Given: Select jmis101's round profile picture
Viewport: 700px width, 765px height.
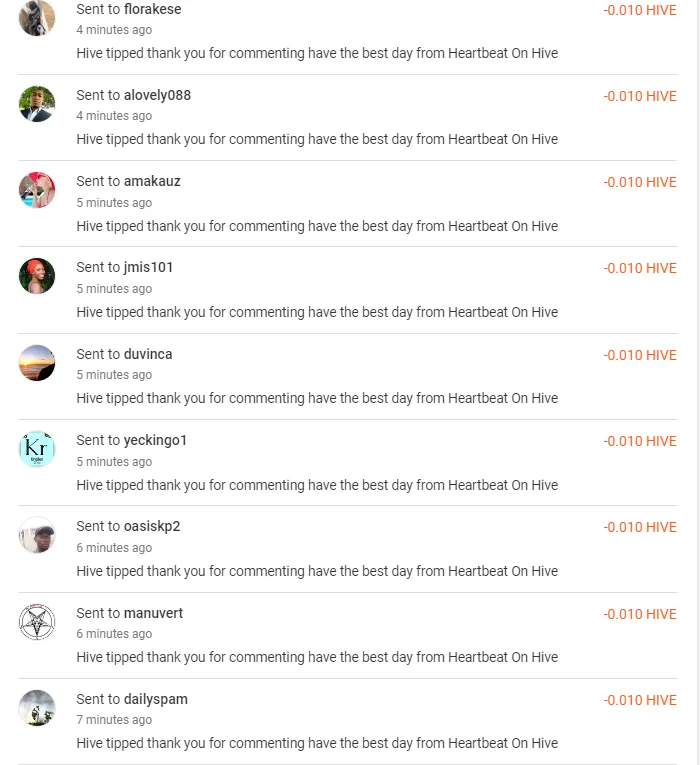Looking at the screenshot, I should tap(37, 276).
